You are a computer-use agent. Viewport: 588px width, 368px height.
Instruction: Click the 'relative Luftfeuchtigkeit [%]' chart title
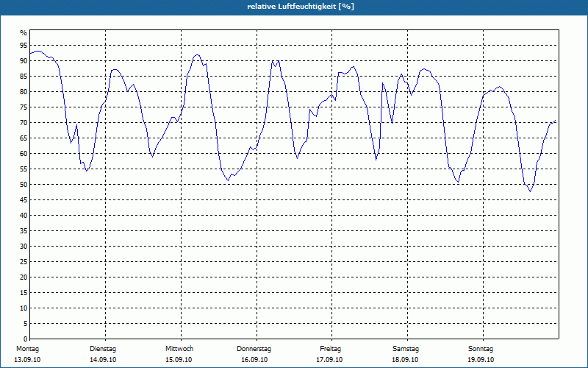coord(301,7)
